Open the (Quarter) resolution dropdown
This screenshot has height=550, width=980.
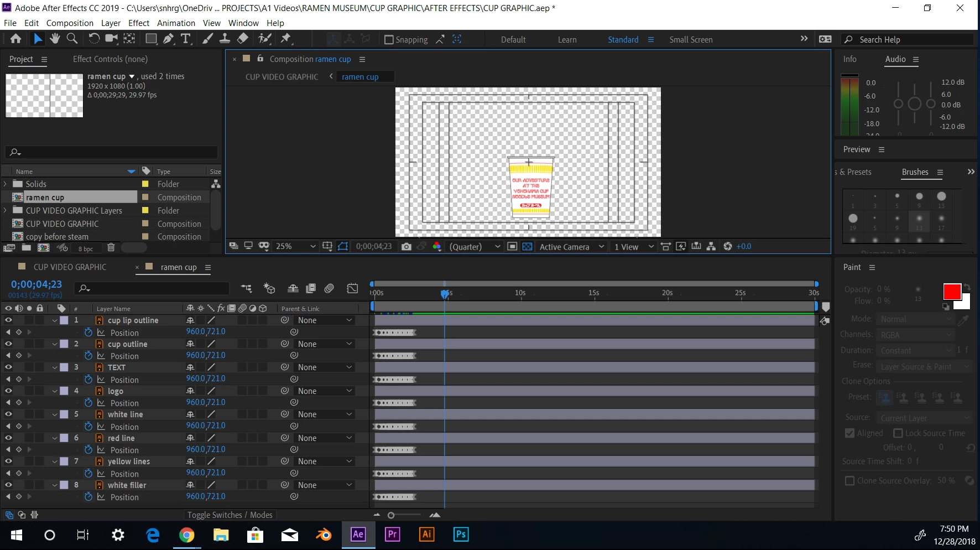point(475,247)
